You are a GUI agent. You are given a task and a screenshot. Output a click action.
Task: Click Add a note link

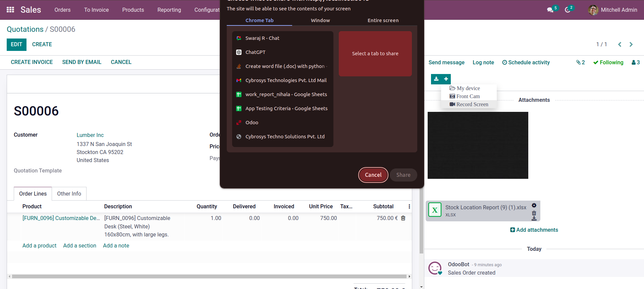point(116,246)
